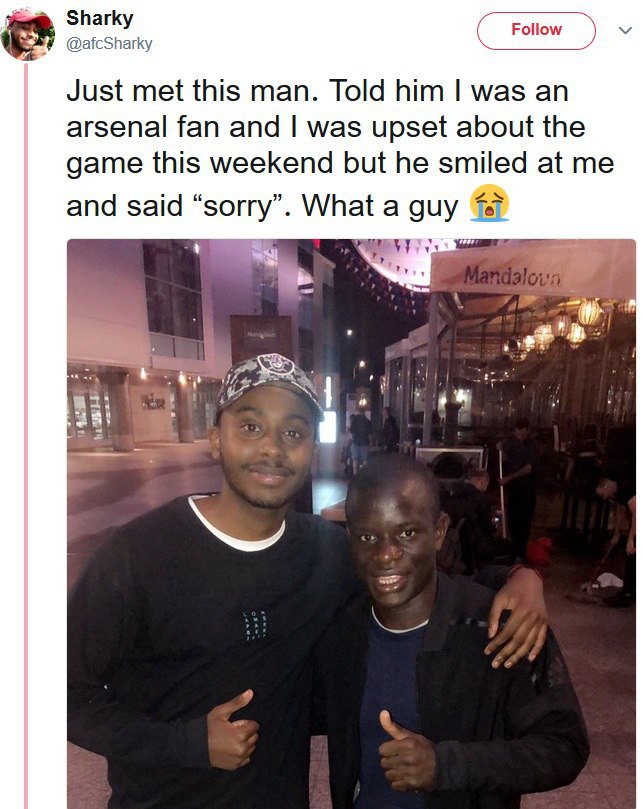Click the camo cap in the photo
643x809 pixels.
[269, 381]
